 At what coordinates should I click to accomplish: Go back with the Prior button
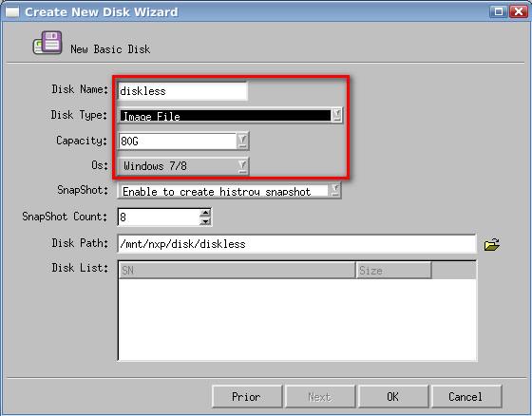(247, 396)
